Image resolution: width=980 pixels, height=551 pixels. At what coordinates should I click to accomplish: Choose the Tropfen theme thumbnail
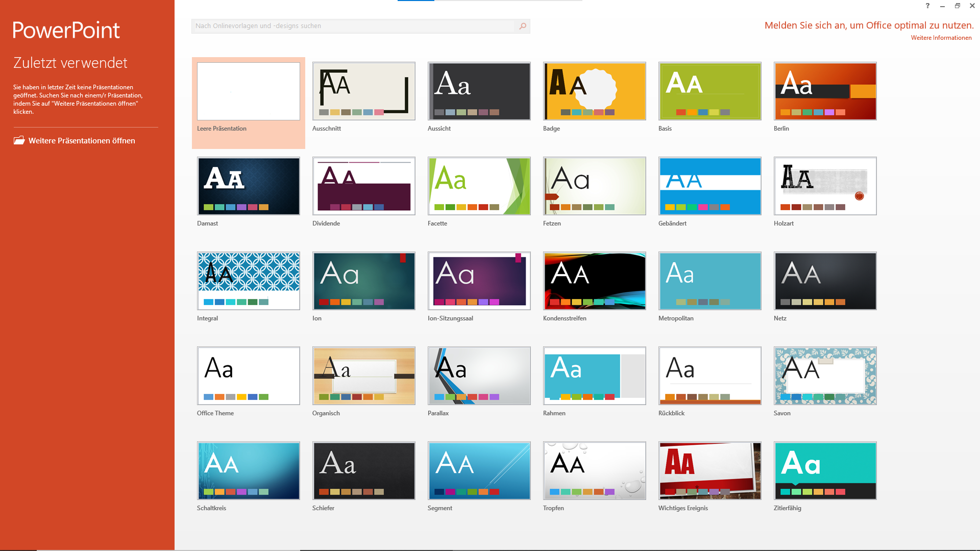click(595, 471)
